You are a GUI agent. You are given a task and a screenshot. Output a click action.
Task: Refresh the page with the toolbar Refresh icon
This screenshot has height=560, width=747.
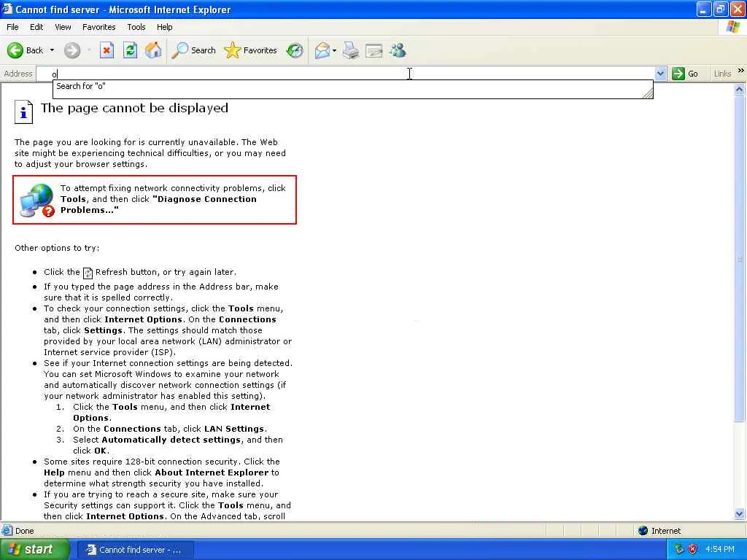pos(130,50)
